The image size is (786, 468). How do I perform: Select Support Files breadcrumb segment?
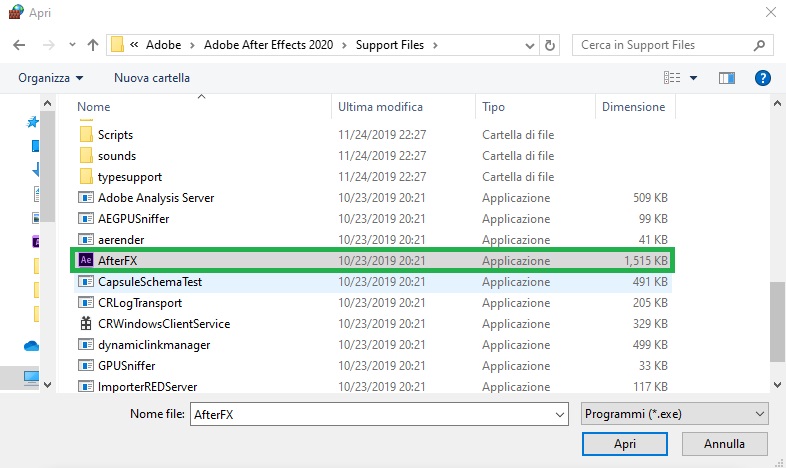click(x=389, y=45)
